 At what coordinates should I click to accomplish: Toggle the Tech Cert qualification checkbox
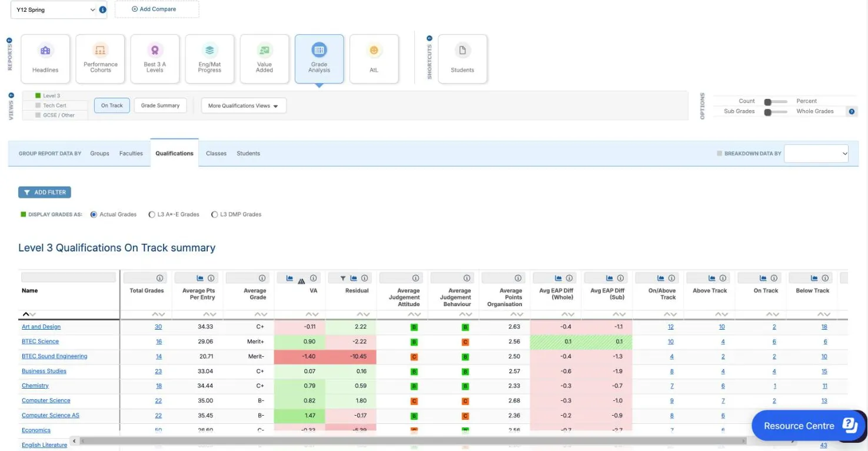[x=38, y=105]
